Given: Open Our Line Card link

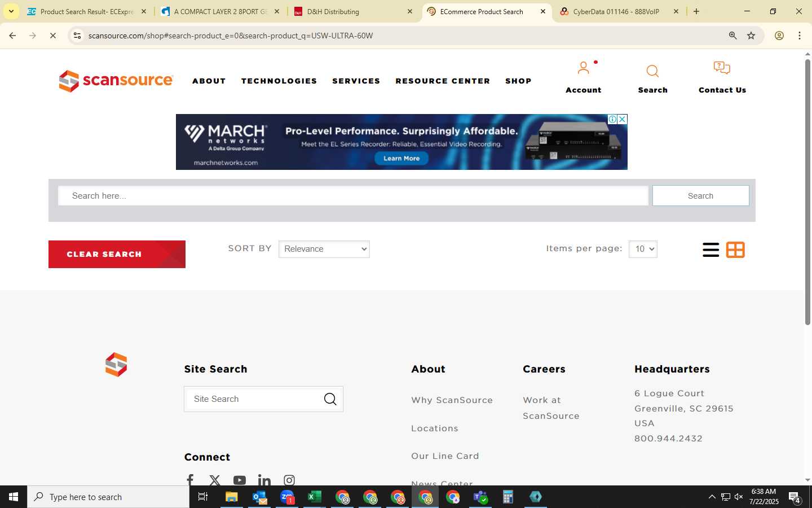Looking at the screenshot, I should [x=445, y=456].
